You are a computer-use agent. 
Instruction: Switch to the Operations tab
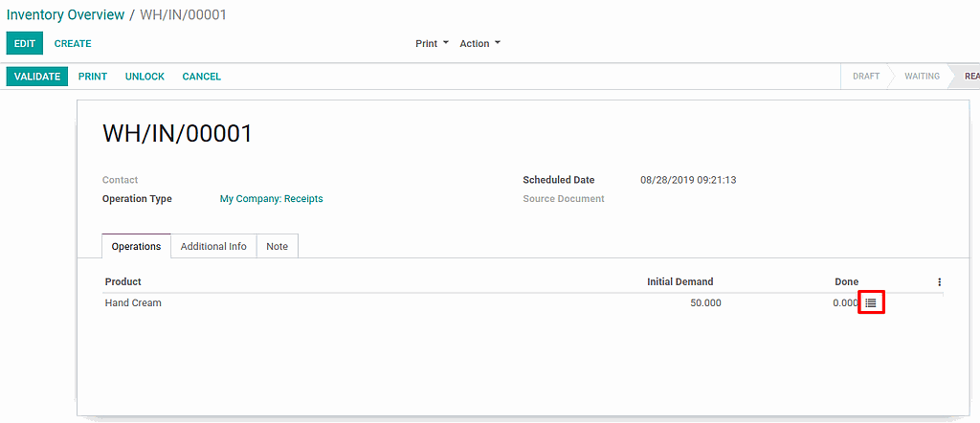click(136, 247)
